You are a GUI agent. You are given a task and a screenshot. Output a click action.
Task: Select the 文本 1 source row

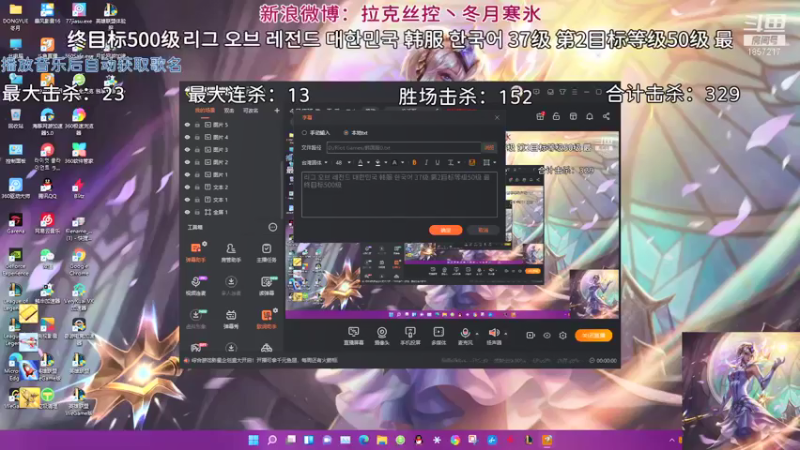[x=232, y=199]
